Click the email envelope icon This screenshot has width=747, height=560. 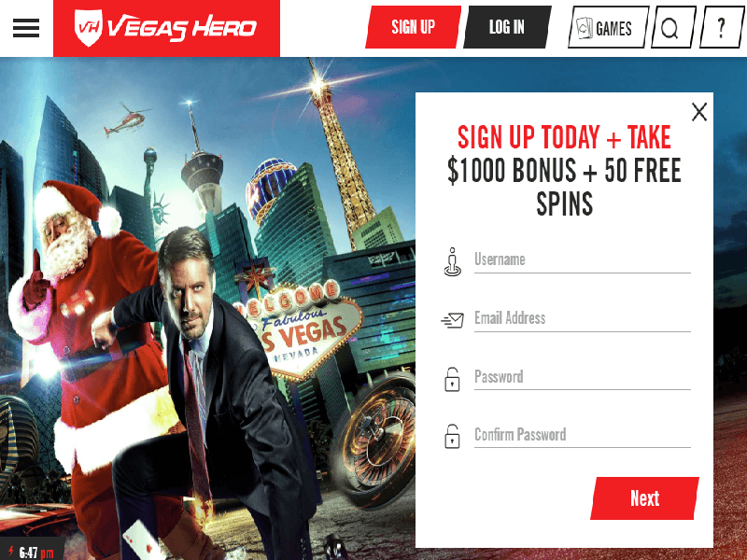click(x=453, y=320)
